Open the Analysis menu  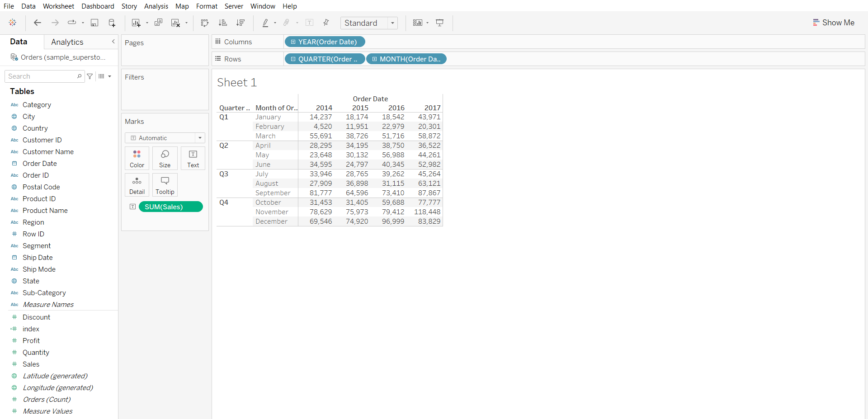(156, 6)
